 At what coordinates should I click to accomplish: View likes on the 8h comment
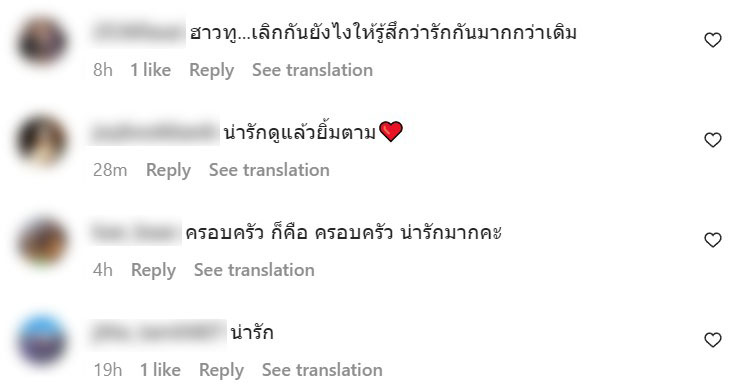[x=151, y=70]
